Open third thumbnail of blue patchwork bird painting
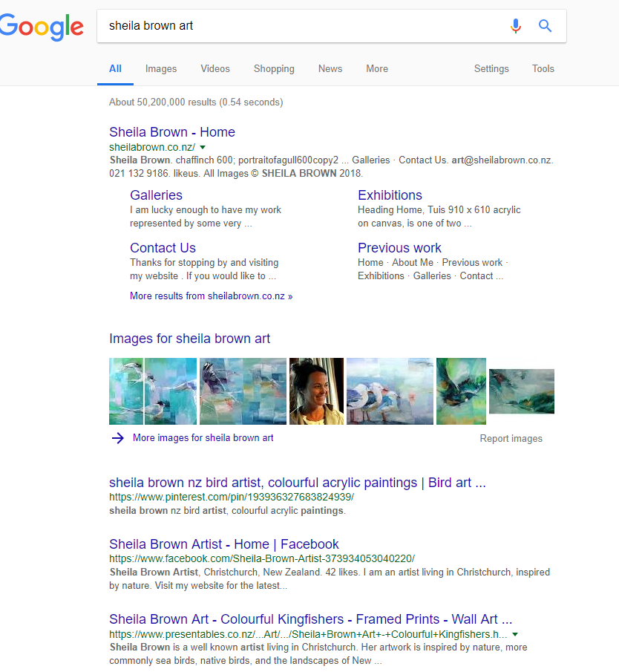Screen dimensions: 619x672 point(243,391)
